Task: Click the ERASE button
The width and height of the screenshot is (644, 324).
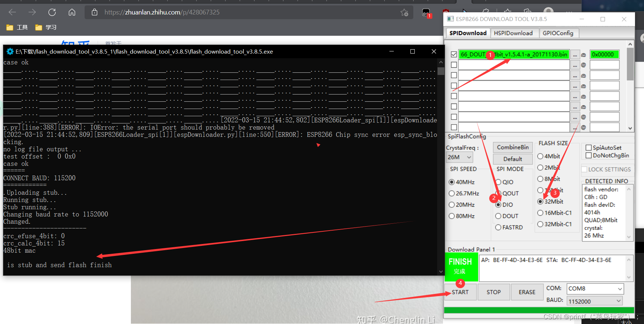Action: 527,292
